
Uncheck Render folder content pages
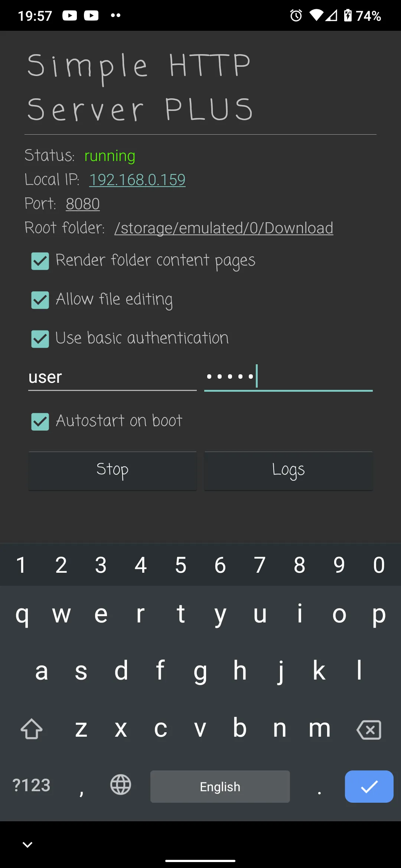40,261
